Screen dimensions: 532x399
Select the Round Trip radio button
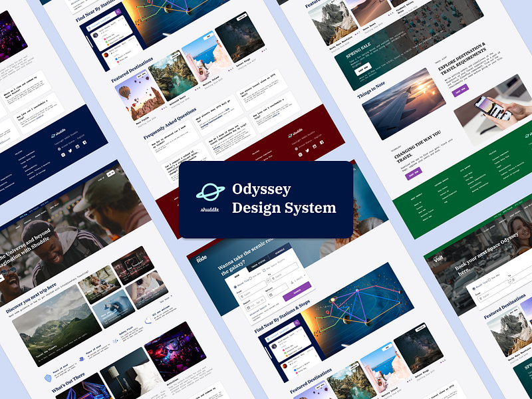click(x=235, y=285)
